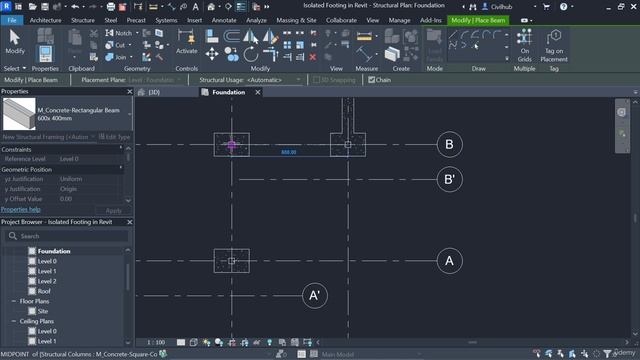Collapse the Ceiling Plans tree node
Viewport: 640px width, 360px height.
point(13,321)
